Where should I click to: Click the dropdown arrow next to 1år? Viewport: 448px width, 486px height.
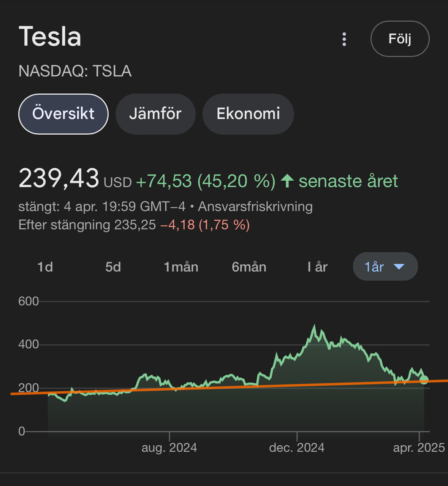point(399,267)
